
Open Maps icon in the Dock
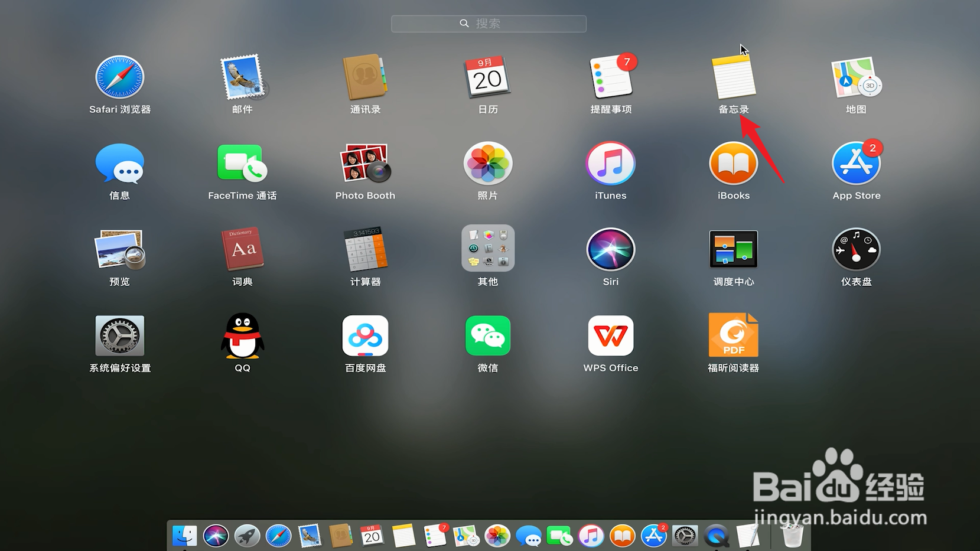click(x=466, y=536)
